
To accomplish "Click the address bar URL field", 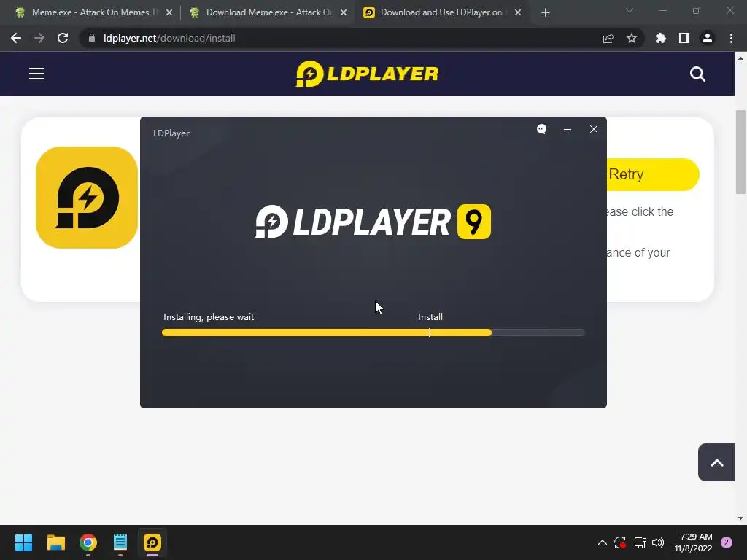I will [338, 38].
